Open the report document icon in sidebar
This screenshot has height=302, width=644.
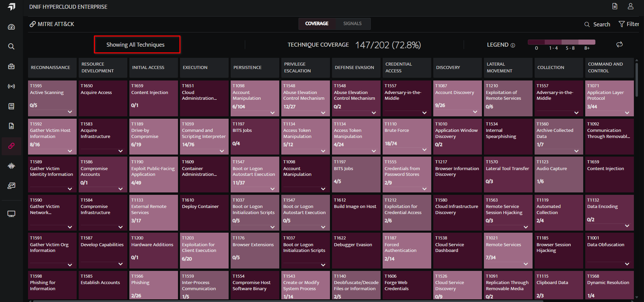[11, 126]
